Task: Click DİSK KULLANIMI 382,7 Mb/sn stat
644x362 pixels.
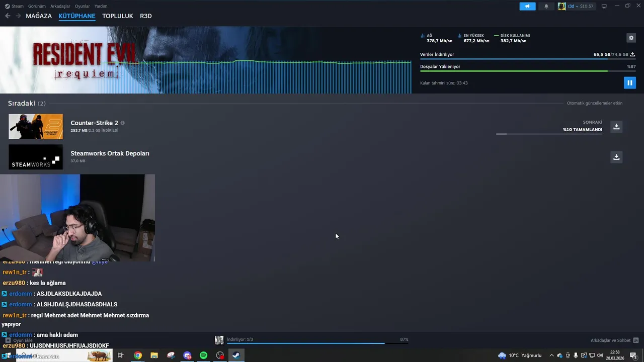Action: [512, 38]
